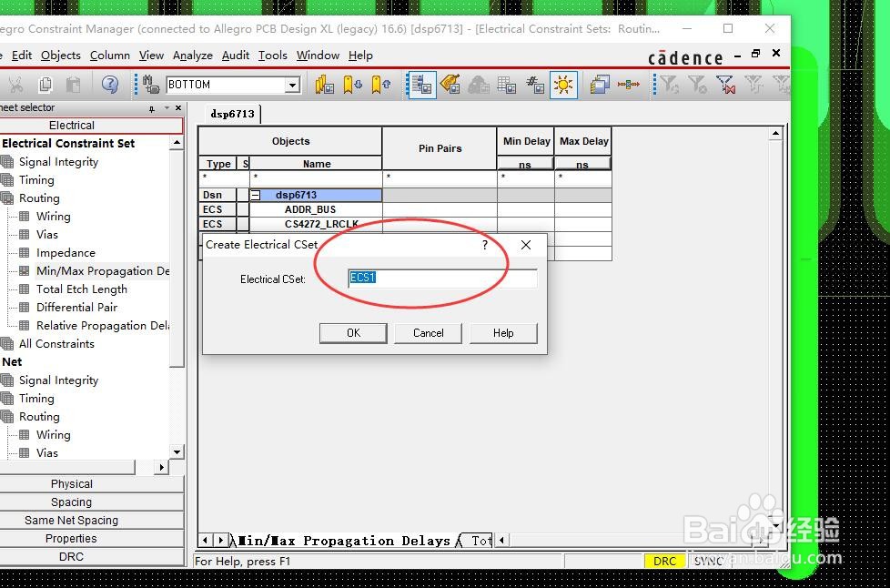The image size is (890, 588).
Task: Open the Audit menu
Action: (236, 55)
